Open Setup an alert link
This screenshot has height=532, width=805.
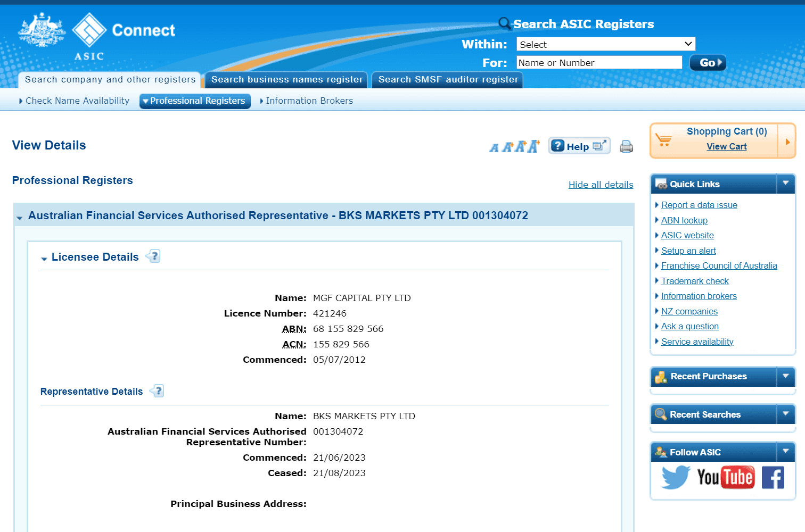pyautogui.click(x=688, y=251)
